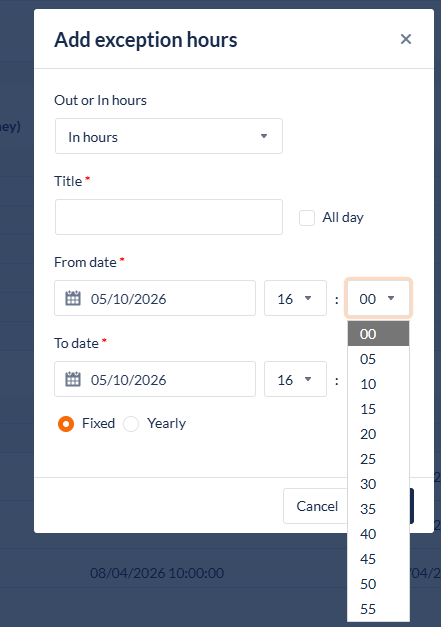This screenshot has height=627, width=441.
Task: Choose 55 minutes from the list
Action: pos(378,609)
